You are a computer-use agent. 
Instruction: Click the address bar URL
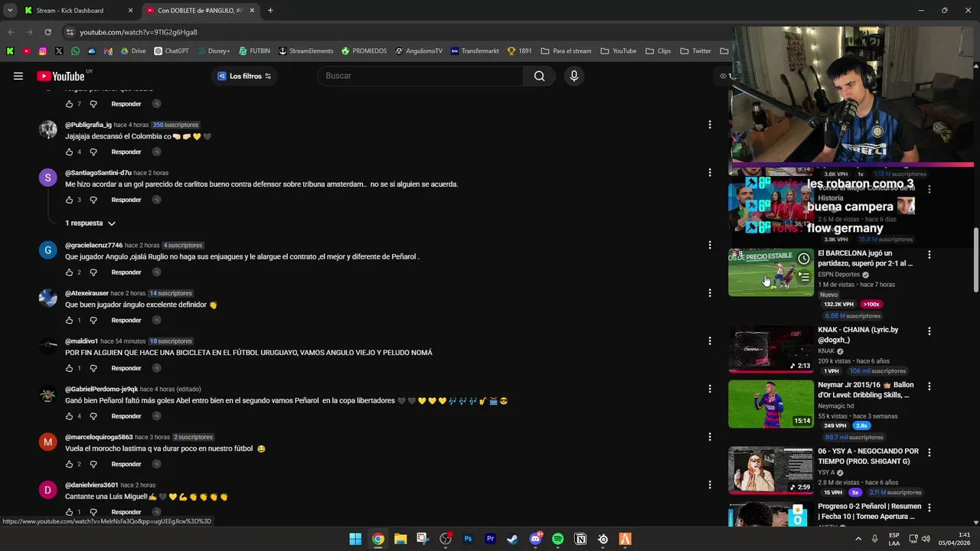139,32
